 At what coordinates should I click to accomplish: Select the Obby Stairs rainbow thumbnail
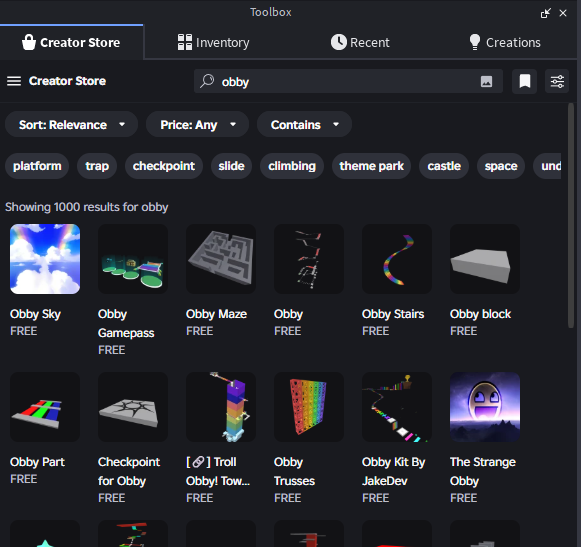pyautogui.click(x=397, y=259)
